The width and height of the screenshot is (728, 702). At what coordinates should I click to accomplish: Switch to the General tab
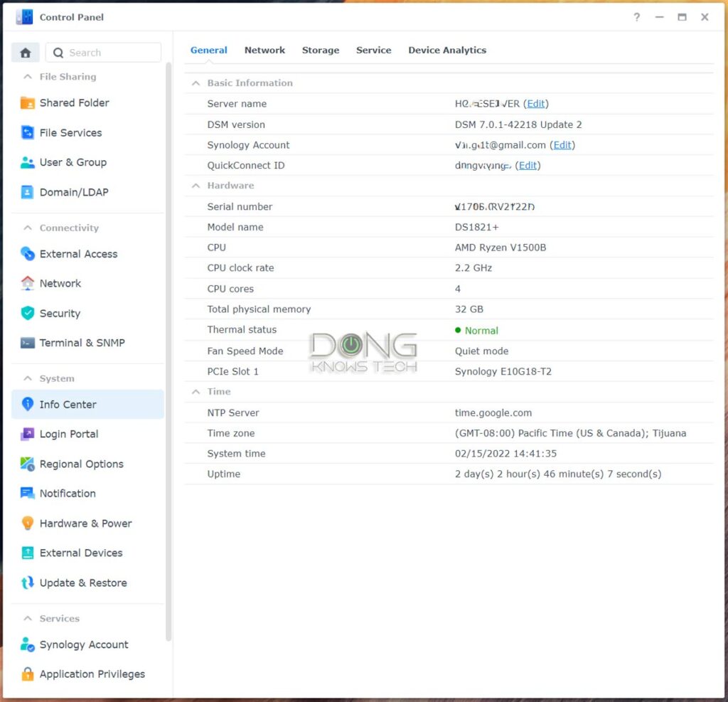click(208, 50)
